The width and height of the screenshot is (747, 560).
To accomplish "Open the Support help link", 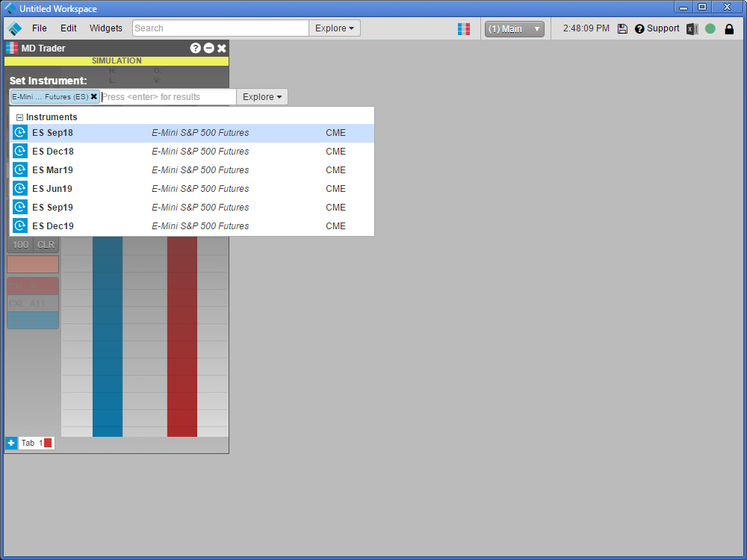I will tap(657, 28).
